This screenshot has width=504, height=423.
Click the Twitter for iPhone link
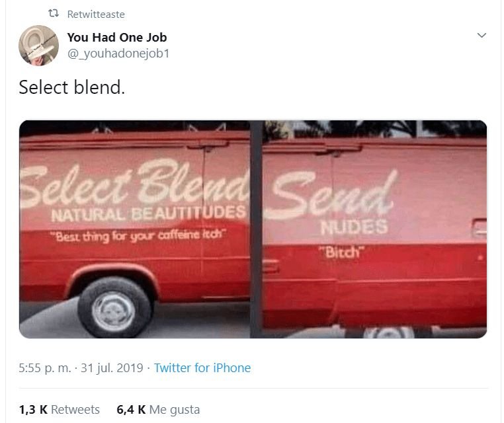(x=202, y=367)
